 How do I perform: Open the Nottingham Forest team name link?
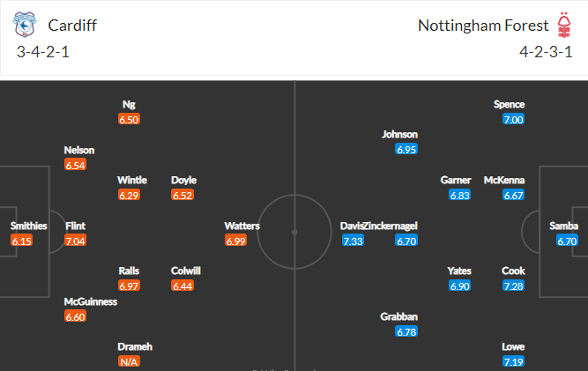[x=483, y=26]
